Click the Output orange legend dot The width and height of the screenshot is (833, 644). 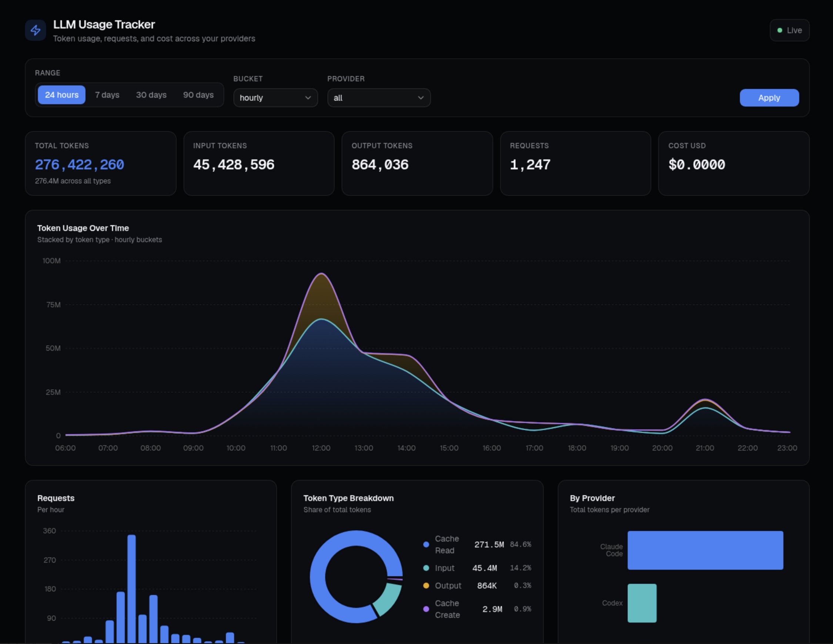point(426,585)
